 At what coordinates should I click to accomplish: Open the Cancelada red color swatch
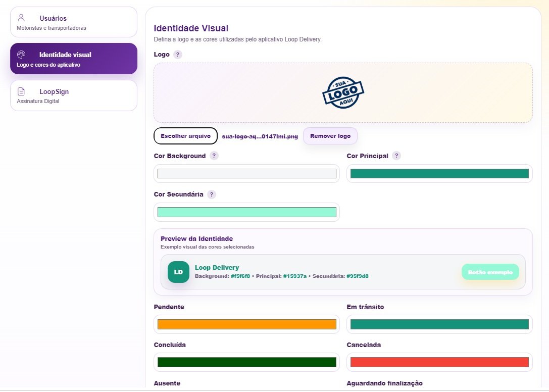439,362
